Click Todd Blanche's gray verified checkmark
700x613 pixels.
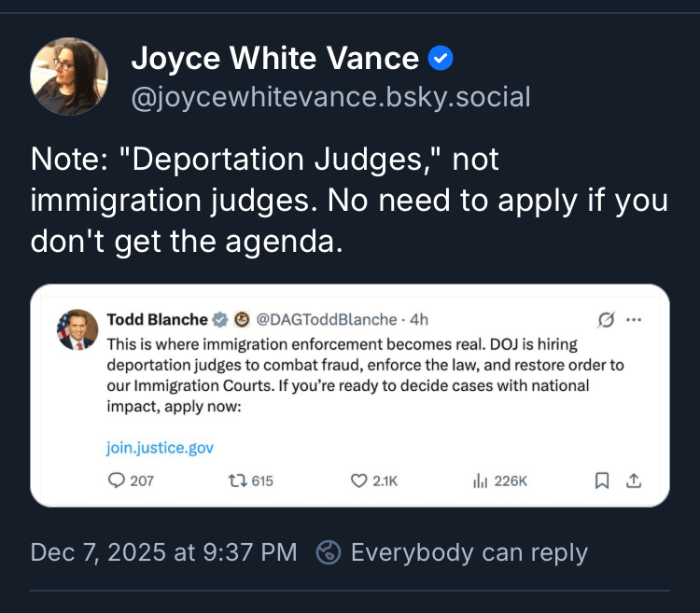point(220,319)
